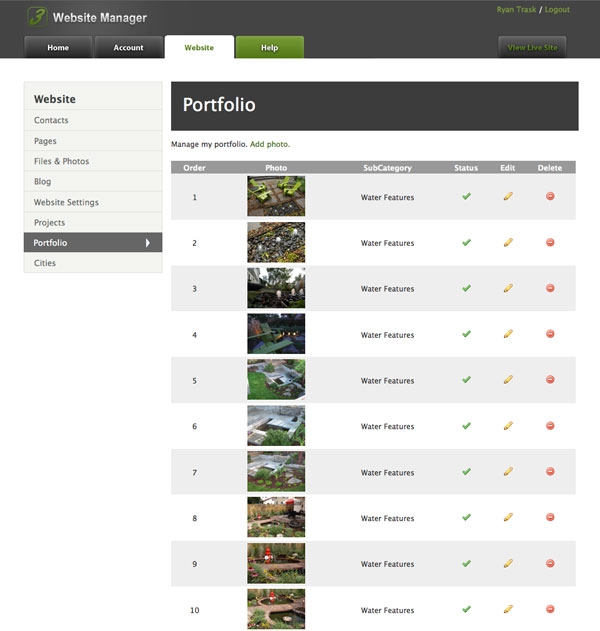The image size is (600, 631).
Task: Click the Status column header
Action: [x=466, y=167]
